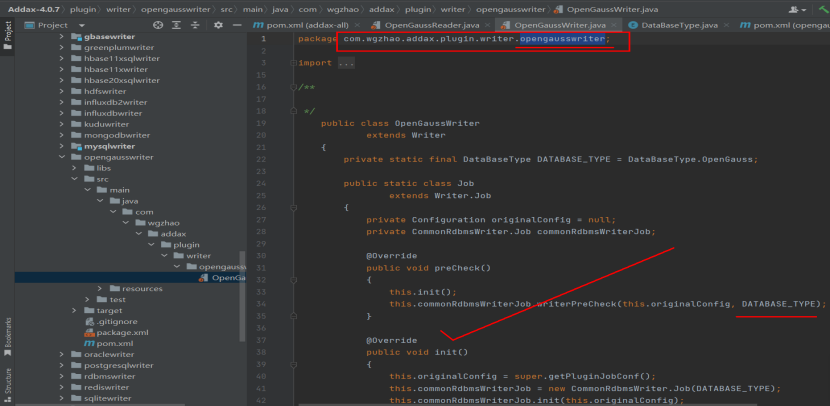Click the Maven icon of pom.xml (addax-all) tab
This screenshot has height=406, width=830.
coord(258,25)
